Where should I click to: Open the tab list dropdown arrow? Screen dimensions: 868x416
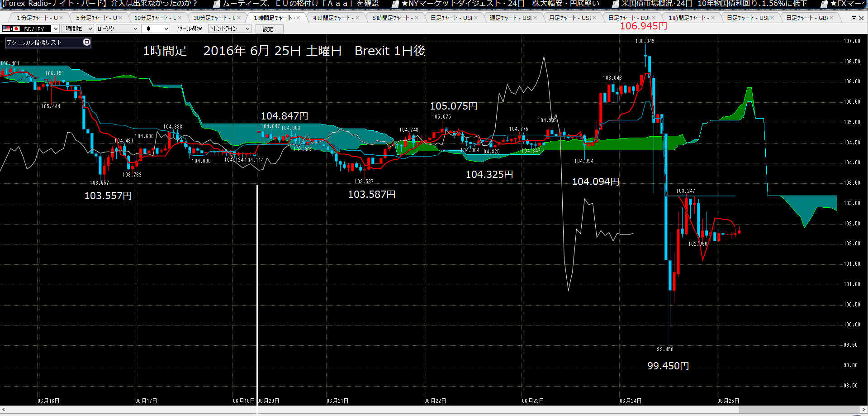854,18
